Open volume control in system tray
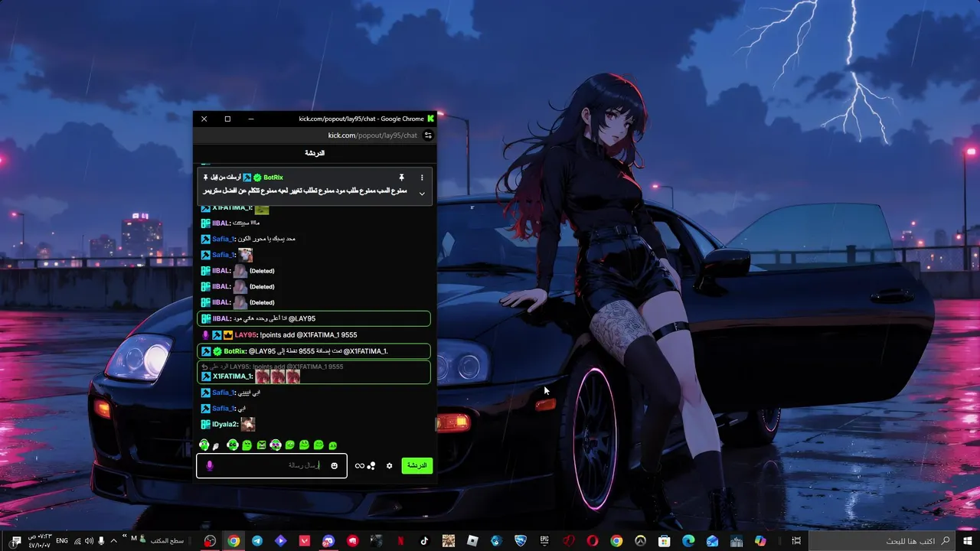 tap(89, 541)
